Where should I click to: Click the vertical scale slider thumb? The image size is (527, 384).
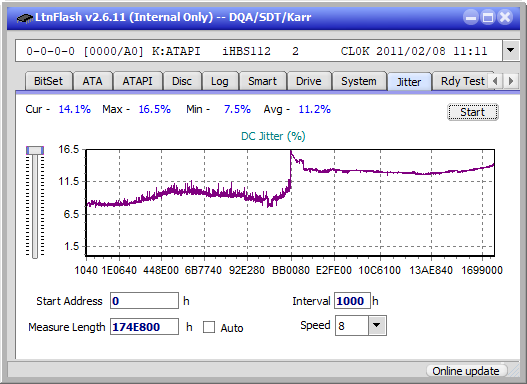coord(35,150)
